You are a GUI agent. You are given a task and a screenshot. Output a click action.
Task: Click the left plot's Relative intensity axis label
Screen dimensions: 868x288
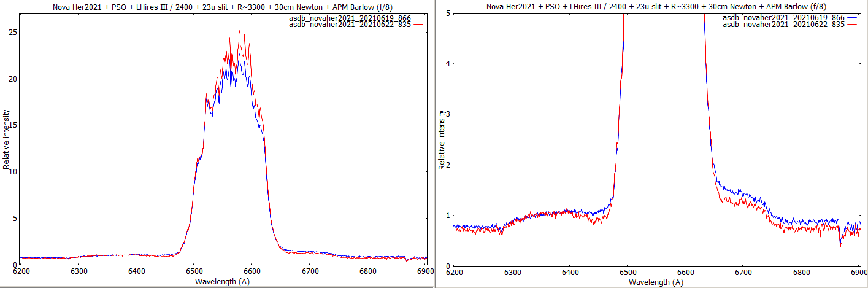6,139
